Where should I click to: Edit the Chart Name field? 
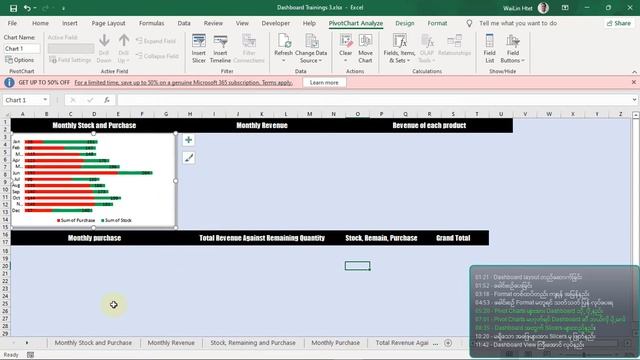click(22, 49)
